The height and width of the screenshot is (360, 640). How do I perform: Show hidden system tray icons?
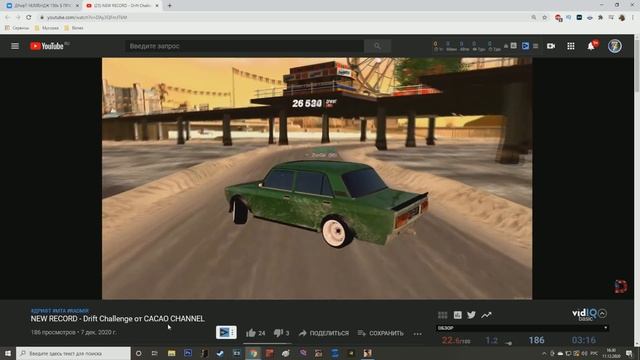point(544,353)
